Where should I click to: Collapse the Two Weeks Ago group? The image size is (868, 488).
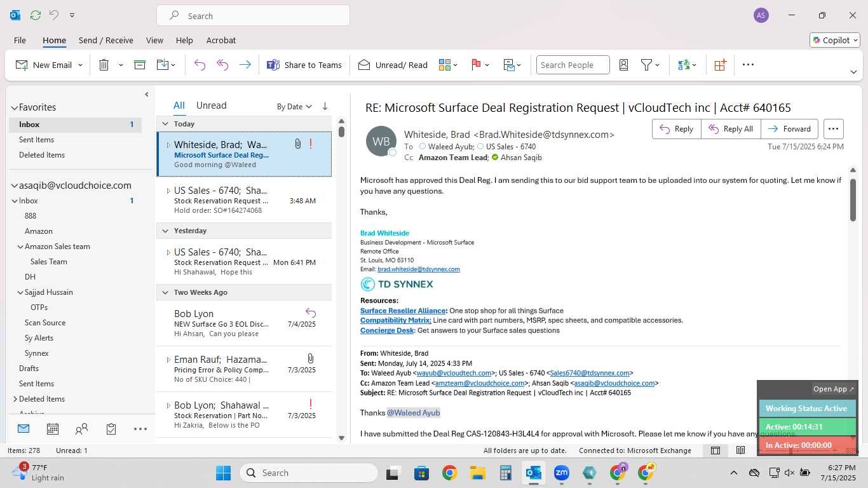[165, 292]
